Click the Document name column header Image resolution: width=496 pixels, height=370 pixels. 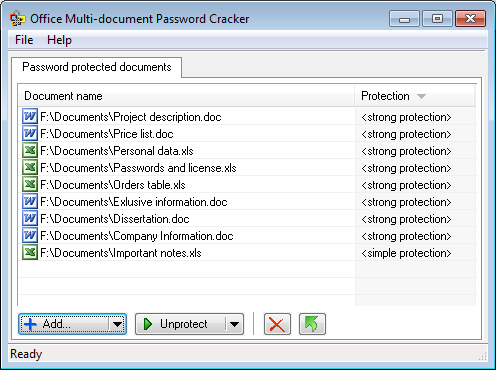186,96
